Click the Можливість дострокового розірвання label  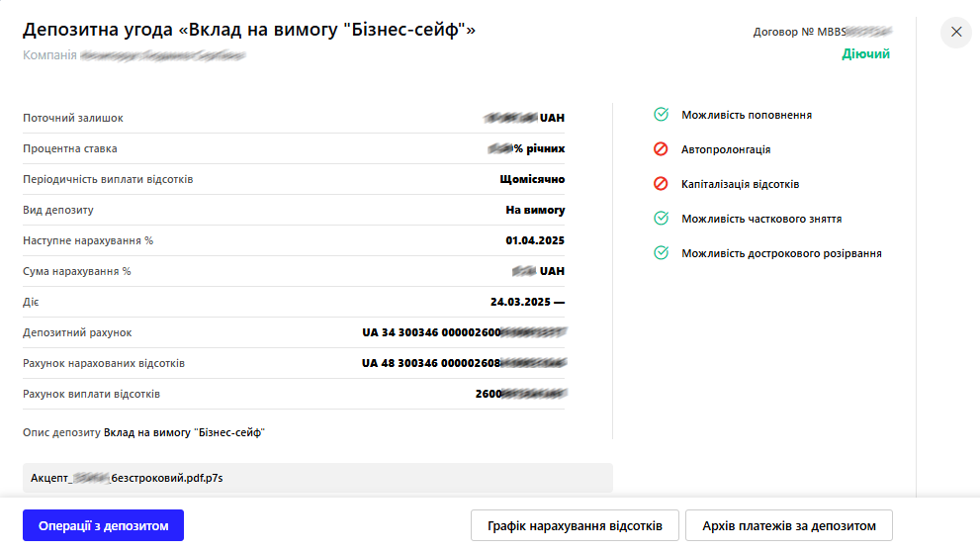pyautogui.click(x=781, y=253)
